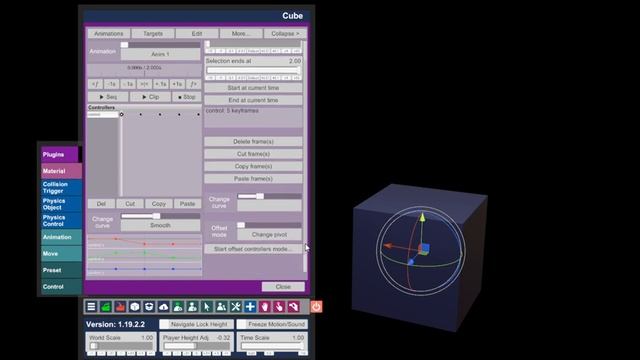The width and height of the screenshot is (640, 360).
Task: Toggle Freeze Motion/Sound checkbox
Action: pyautogui.click(x=242, y=324)
